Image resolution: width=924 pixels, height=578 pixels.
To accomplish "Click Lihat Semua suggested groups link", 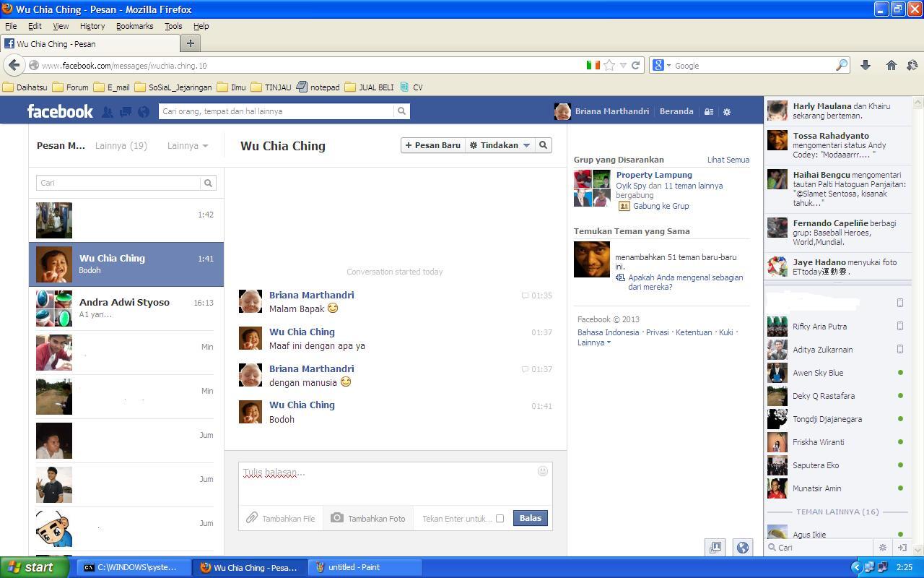I will point(728,160).
